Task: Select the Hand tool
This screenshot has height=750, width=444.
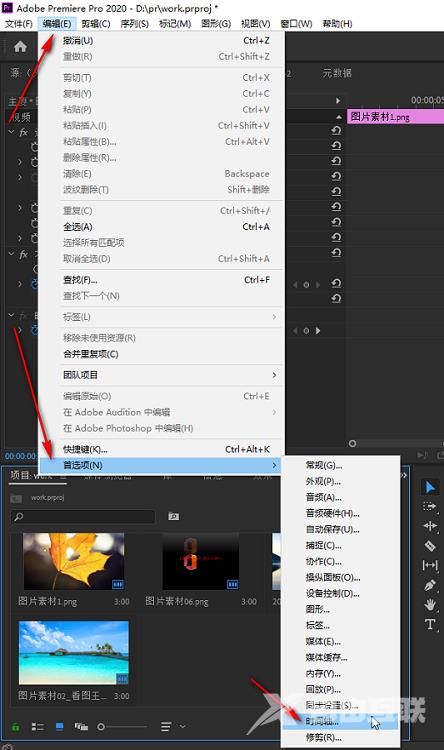Action: point(430,604)
